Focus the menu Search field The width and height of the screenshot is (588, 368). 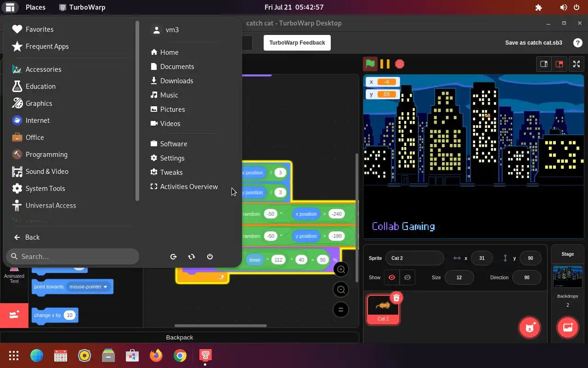(73, 257)
